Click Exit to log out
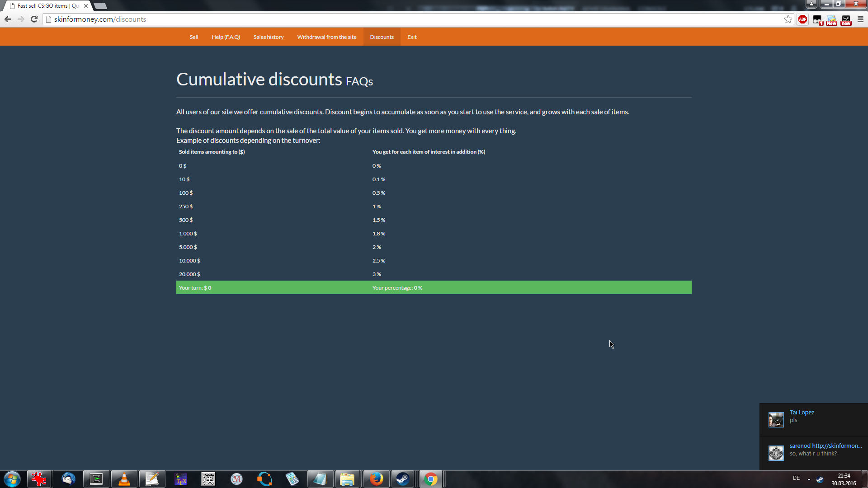The width and height of the screenshot is (868, 488). point(411,37)
